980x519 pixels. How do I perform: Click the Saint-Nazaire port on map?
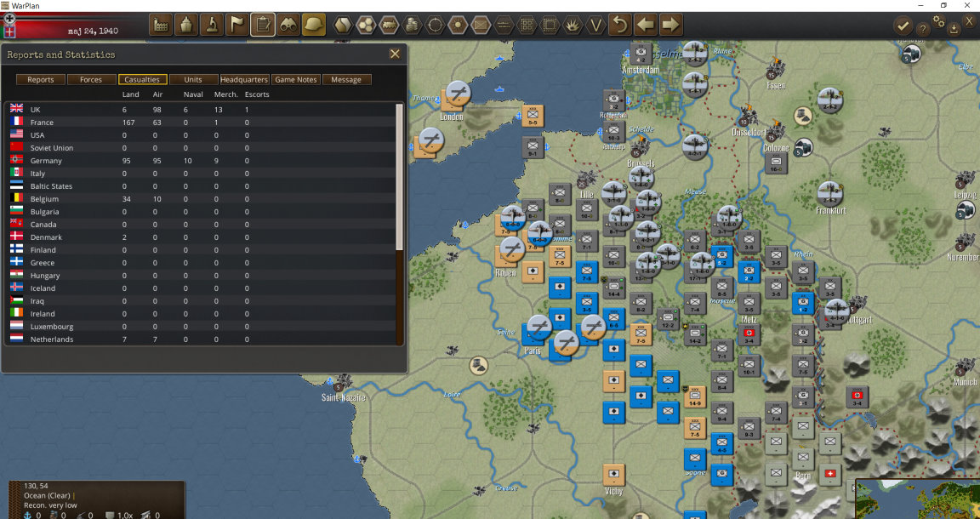coord(343,397)
